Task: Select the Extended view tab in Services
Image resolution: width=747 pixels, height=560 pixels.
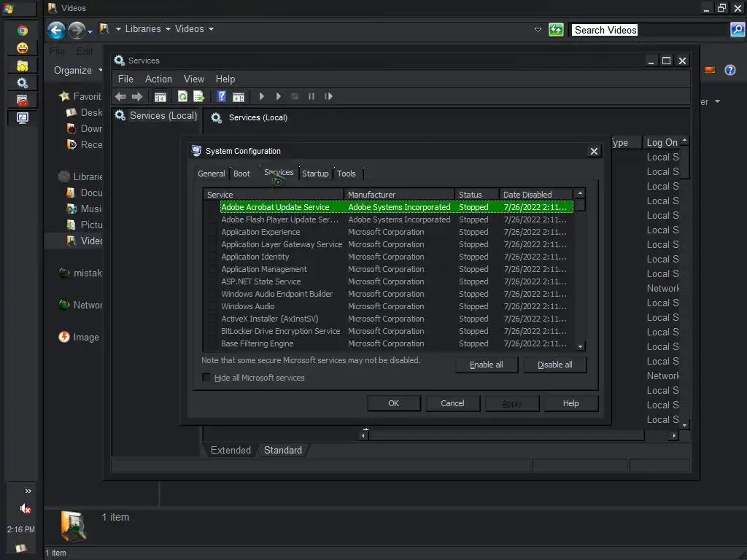Action: click(231, 451)
